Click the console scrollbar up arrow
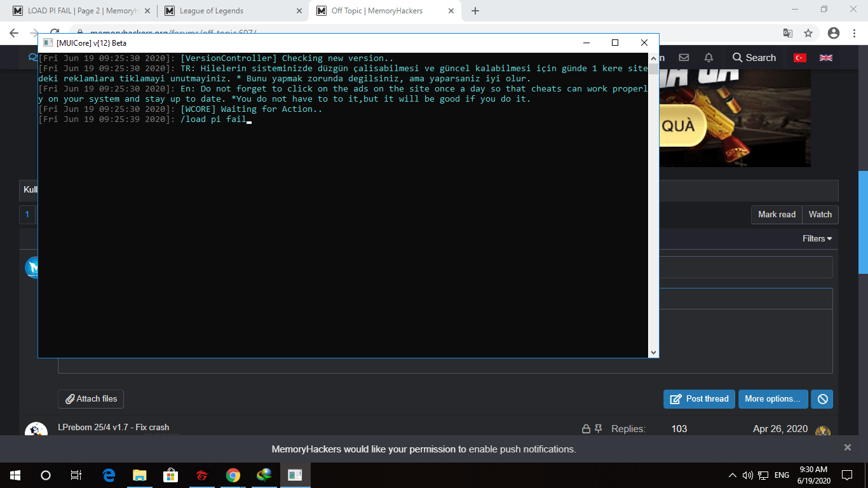 (x=653, y=58)
